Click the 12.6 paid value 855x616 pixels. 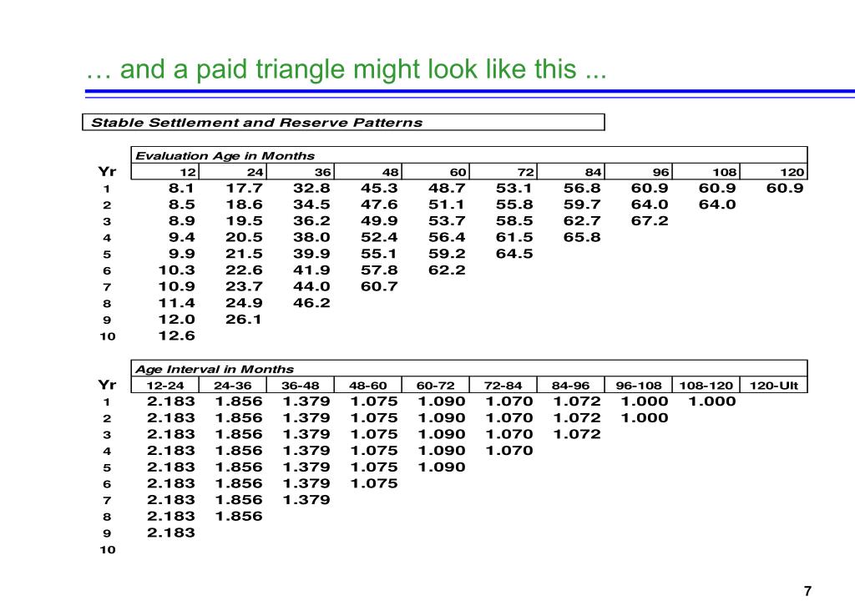(177, 336)
